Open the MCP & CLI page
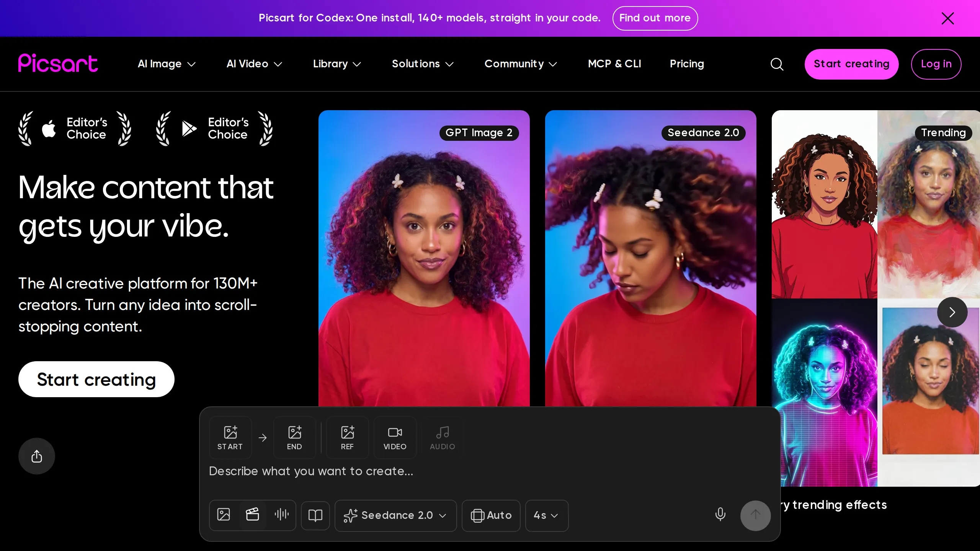 point(614,64)
